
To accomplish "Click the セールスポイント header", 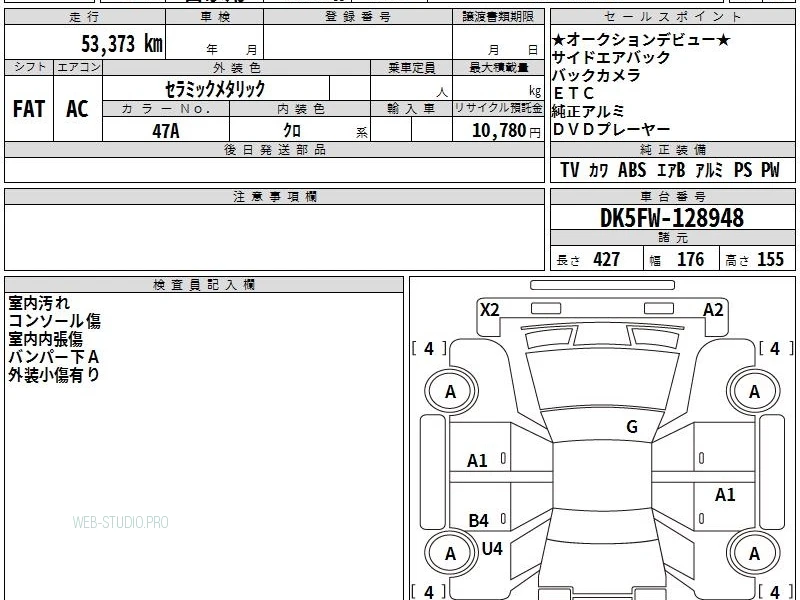I will [x=673, y=17].
